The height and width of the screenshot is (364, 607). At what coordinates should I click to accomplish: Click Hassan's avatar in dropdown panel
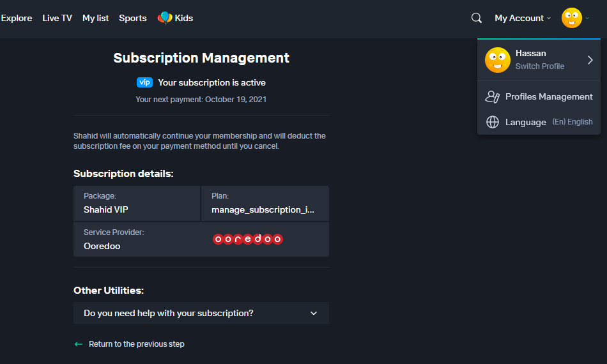(x=498, y=60)
